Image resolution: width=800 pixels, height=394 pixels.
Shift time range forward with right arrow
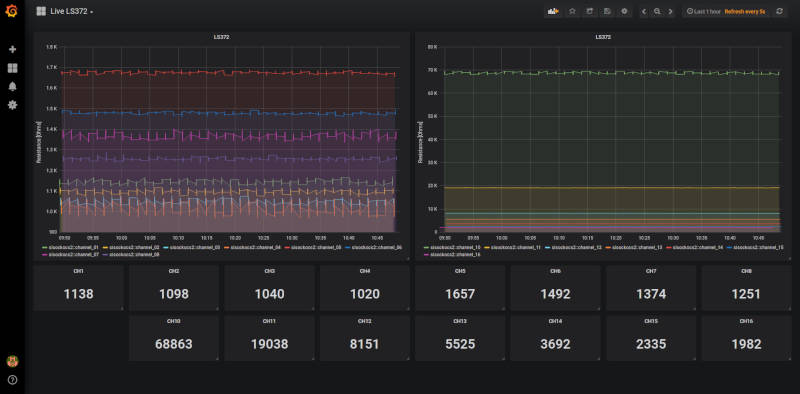point(670,11)
